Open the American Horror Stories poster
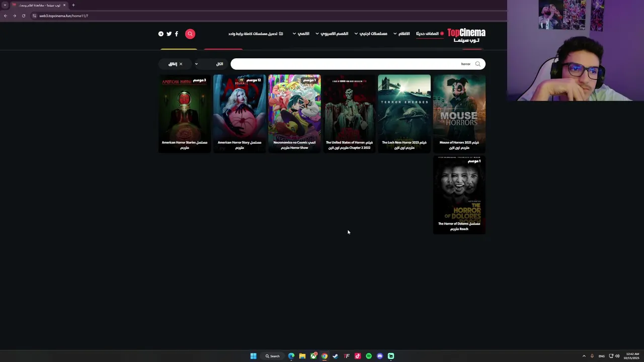This screenshot has width=644, height=362. tap(185, 114)
